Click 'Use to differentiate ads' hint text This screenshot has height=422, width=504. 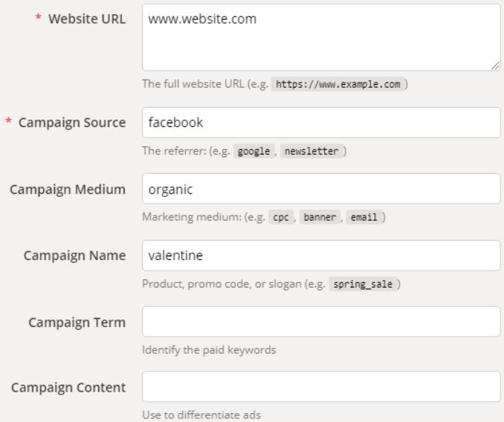201,415
